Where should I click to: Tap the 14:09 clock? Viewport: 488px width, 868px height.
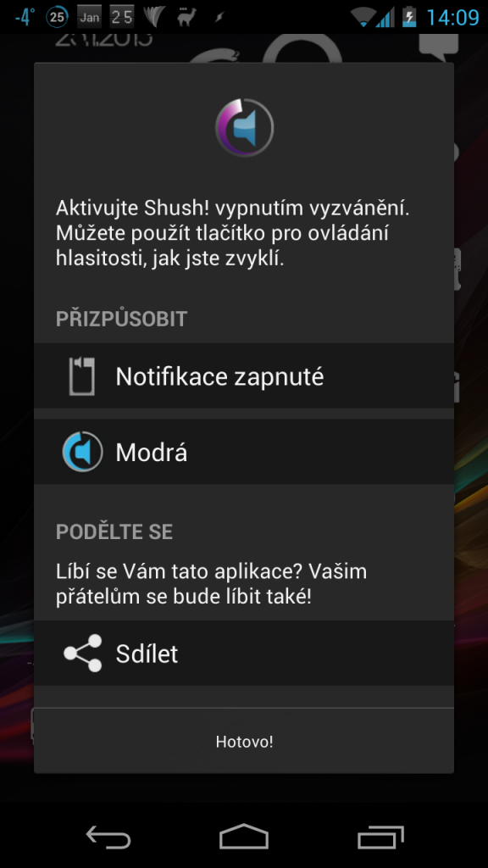pyautogui.click(x=452, y=17)
